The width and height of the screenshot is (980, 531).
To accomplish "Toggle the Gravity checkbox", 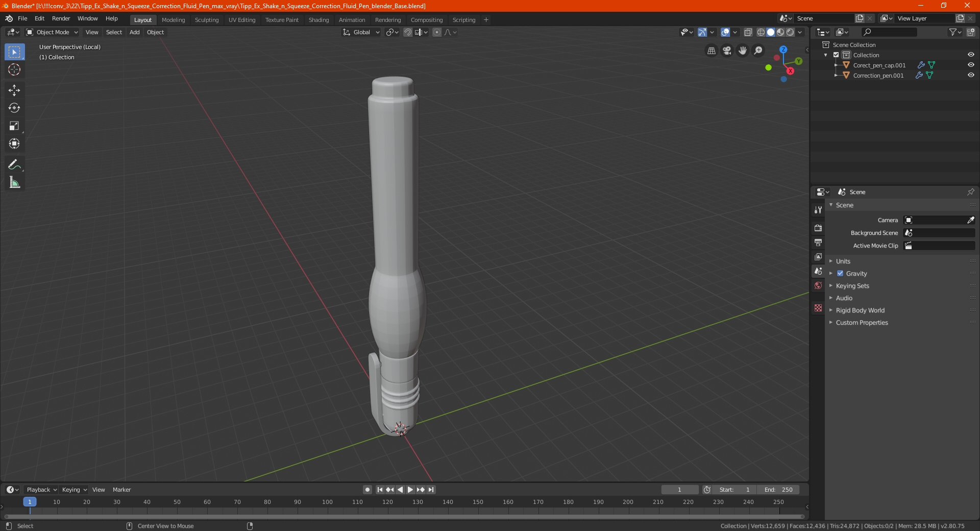I will pos(840,273).
